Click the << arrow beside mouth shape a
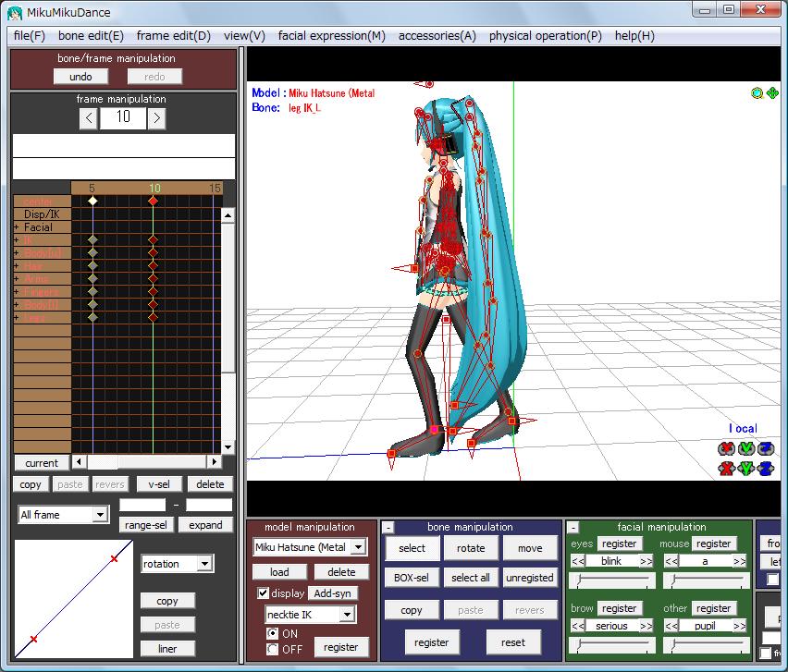 coord(671,561)
